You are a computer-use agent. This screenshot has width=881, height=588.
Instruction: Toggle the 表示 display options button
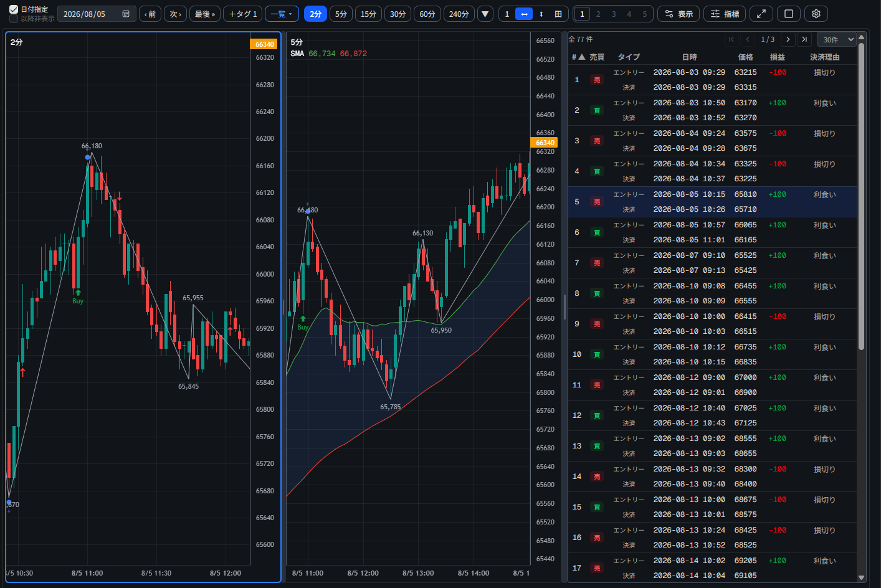click(679, 14)
